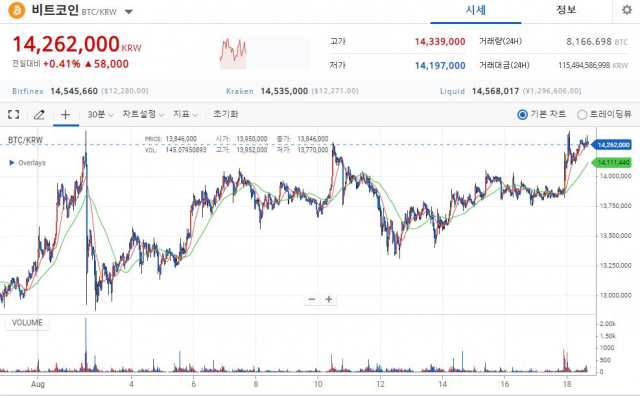This screenshot has height=396, width=640.
Task: Click the 115,494,586,998 KRW trade amount
Action: [x=593, y=65]
